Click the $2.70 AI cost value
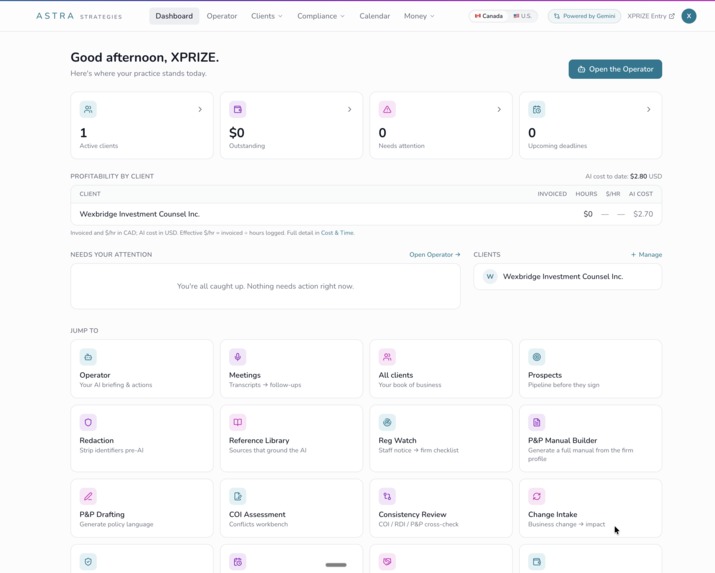 pyautogui.click(x=643, y=214)
